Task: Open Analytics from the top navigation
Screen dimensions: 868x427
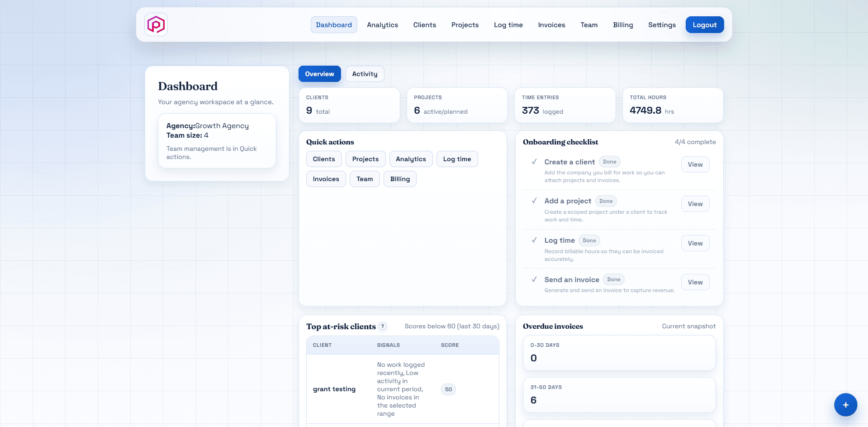Action: point(382,25)
